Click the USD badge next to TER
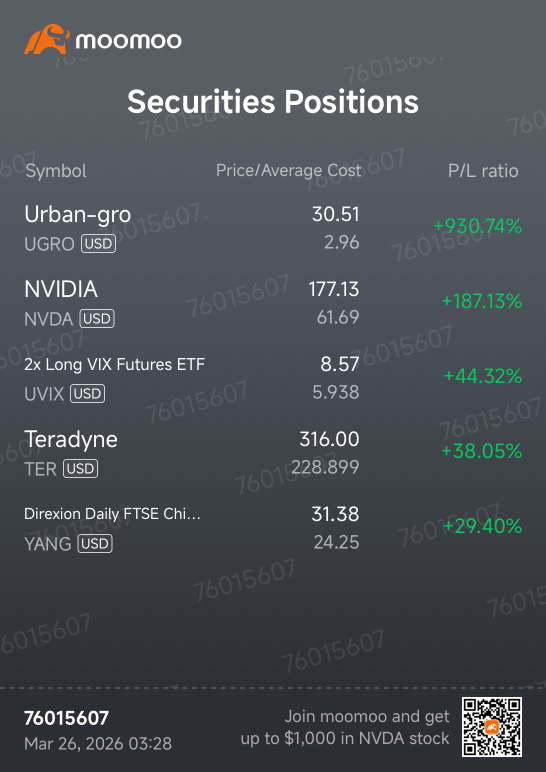546x772 pixels. (x=80, y=469)
